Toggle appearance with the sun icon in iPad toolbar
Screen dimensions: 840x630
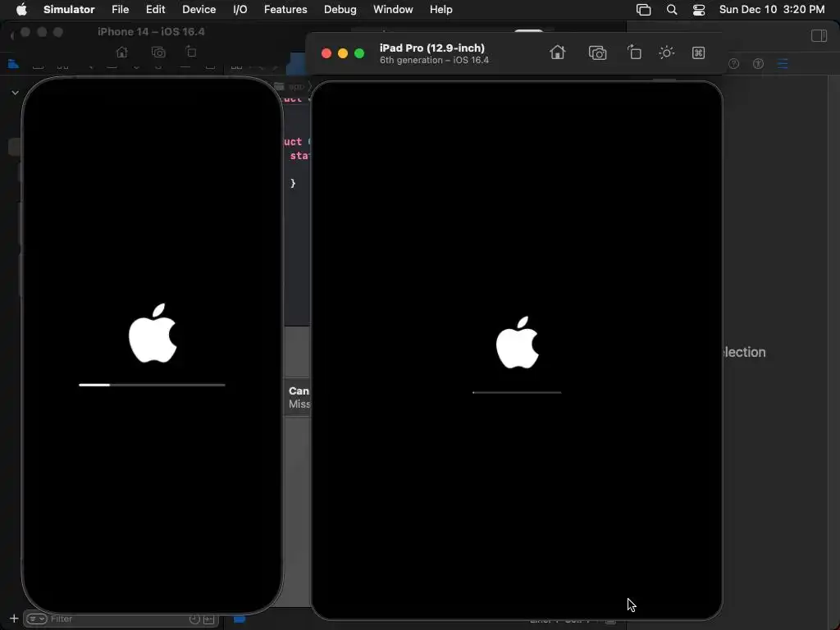tap(666, 52)
